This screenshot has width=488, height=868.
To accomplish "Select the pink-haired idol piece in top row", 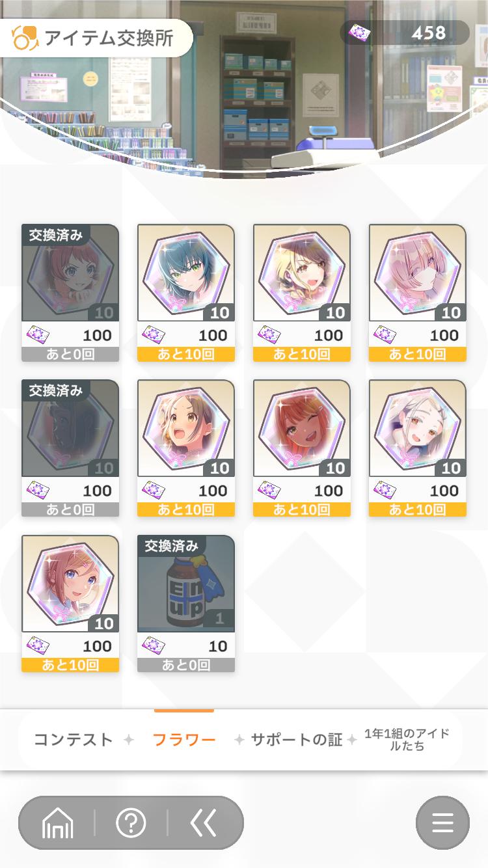I will (x=418, y=293).
